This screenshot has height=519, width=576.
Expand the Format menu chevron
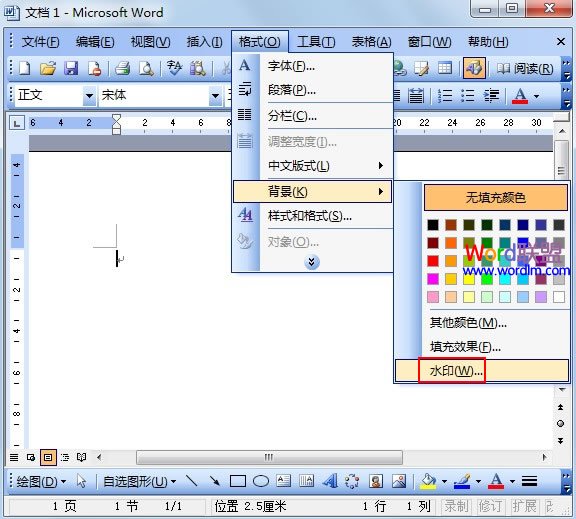pyautogui.click(x=312, y=262)
